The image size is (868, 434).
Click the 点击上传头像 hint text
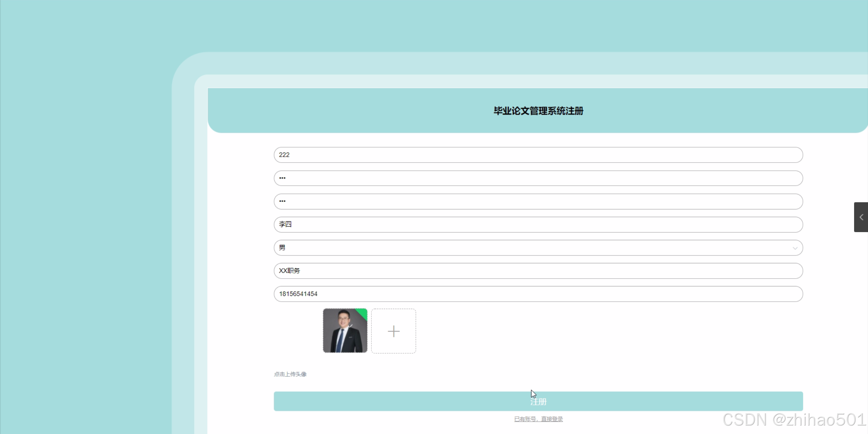pyautogui.click(x=290, y=374)
